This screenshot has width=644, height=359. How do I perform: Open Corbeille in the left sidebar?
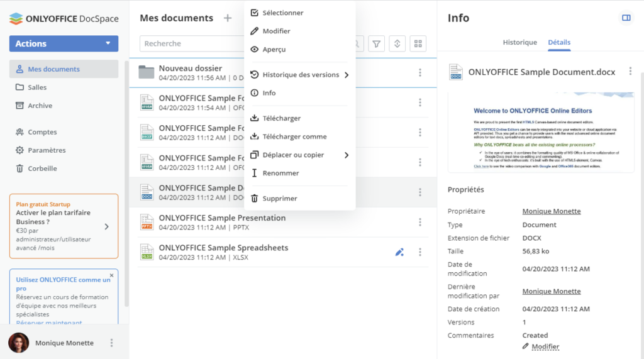point(42,168)
